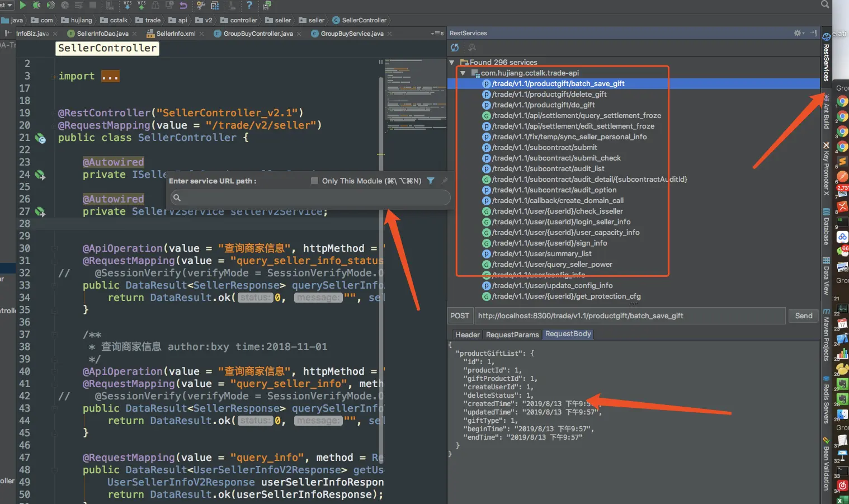This screenshot has height=504, width=849.
Task: Click the Spring bean gutter icon on line 21
Action: (40, 138)
